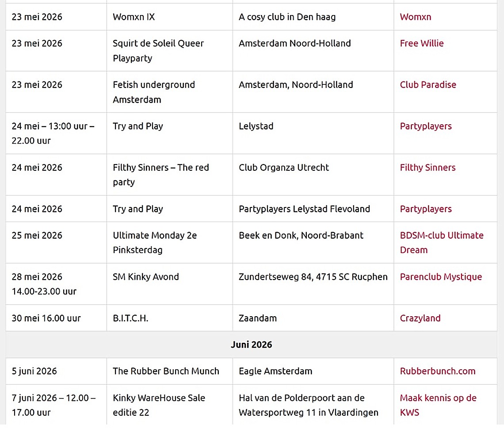The height and width of the screenshot is (429, 504).
Task: Open the Womxn organizer link
Action: coord(415,17)
